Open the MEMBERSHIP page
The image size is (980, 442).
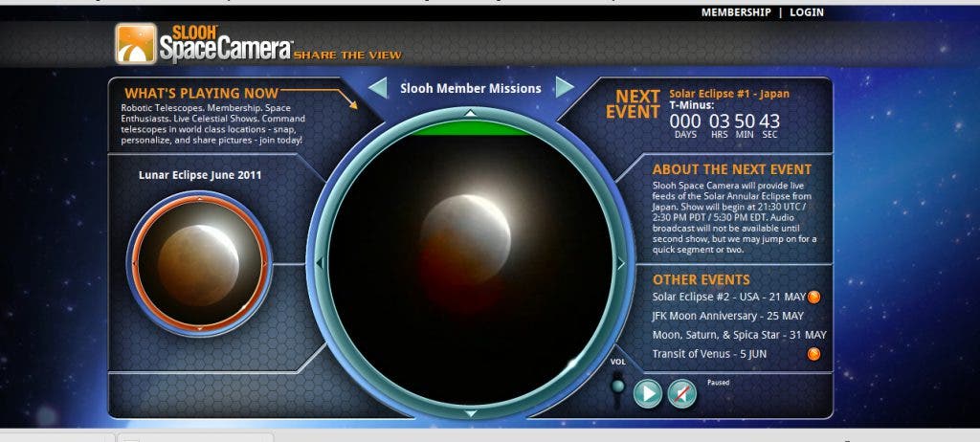coord(735,12)
